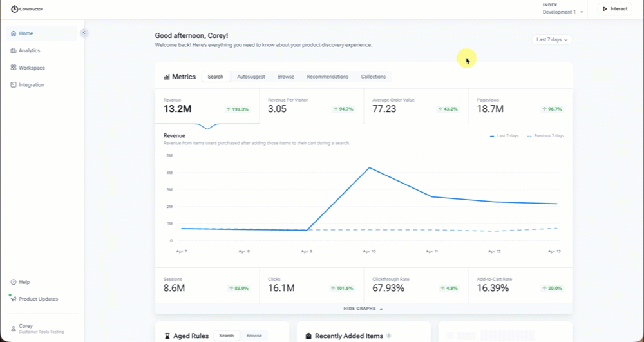Open the Index Development 1 dropdown
The width and height of the screenshot is (644, 342).
pos(563,9)
